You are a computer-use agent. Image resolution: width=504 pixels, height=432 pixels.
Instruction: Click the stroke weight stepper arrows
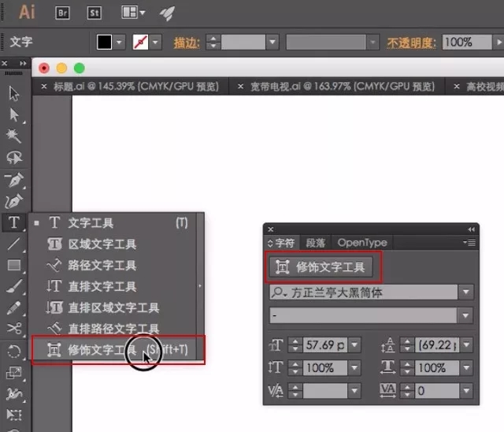pyautogui.click(x=213, y=42)
